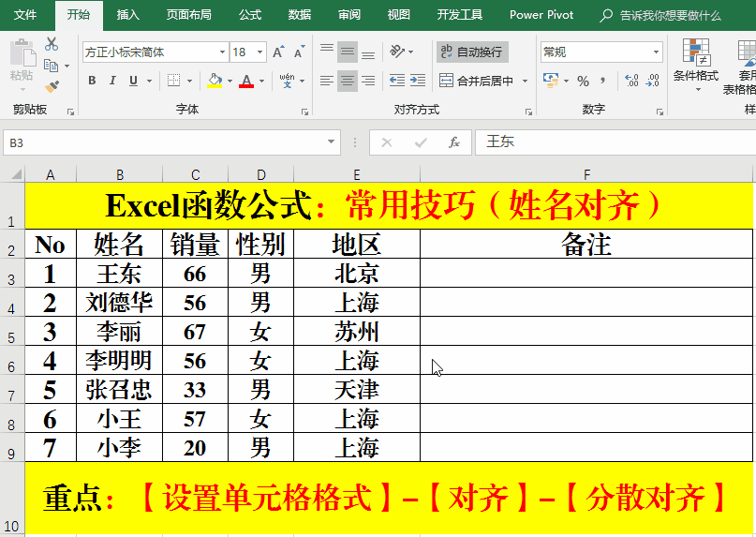
Task: Open the font name dropdown
Action: point(222,52)
